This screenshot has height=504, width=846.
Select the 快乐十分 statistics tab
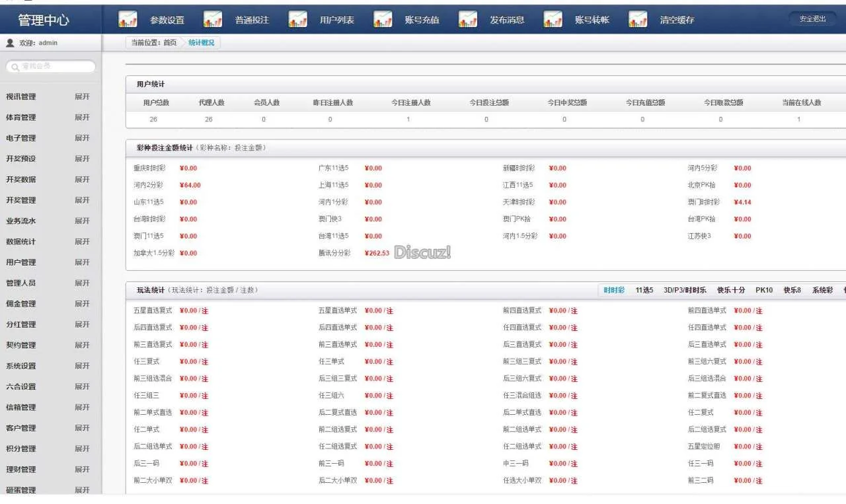[731, 290]
